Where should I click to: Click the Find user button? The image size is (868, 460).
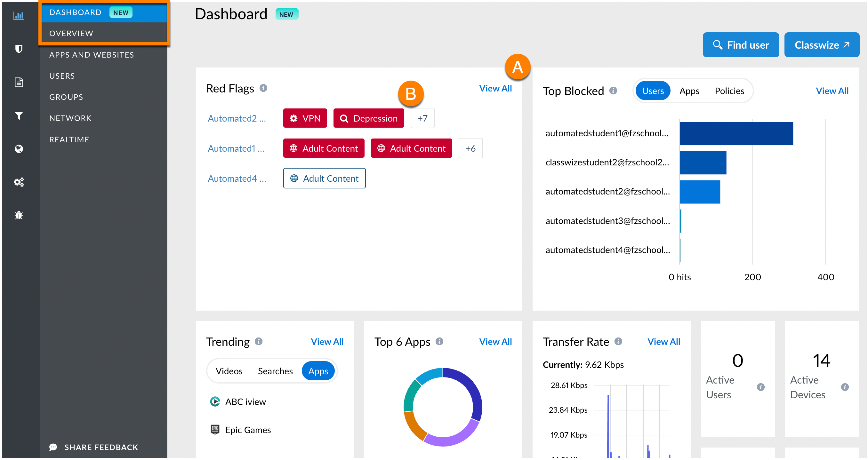(x=740, y=45)
